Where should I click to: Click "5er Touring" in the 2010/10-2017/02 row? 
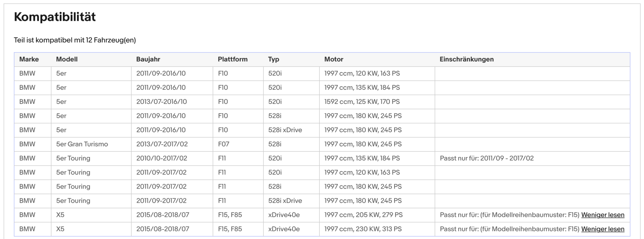(x=73, y=158)
